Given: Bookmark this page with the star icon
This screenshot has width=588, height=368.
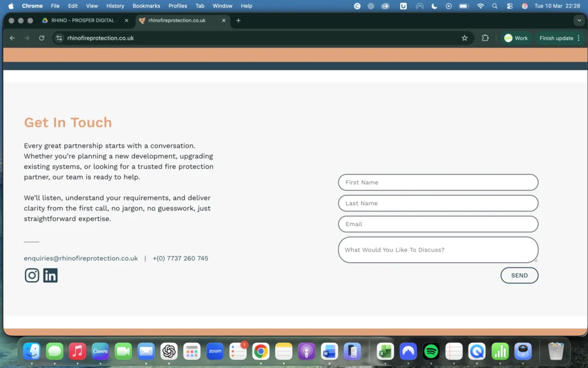Looking at the screenshot, I should pos(465,38).
